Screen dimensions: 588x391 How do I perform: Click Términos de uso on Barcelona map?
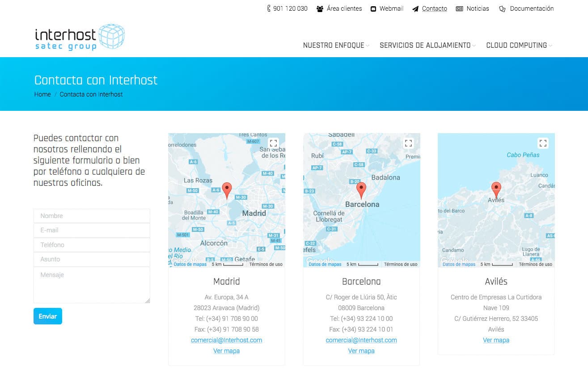pyautogui.click(x=401, y=264)
